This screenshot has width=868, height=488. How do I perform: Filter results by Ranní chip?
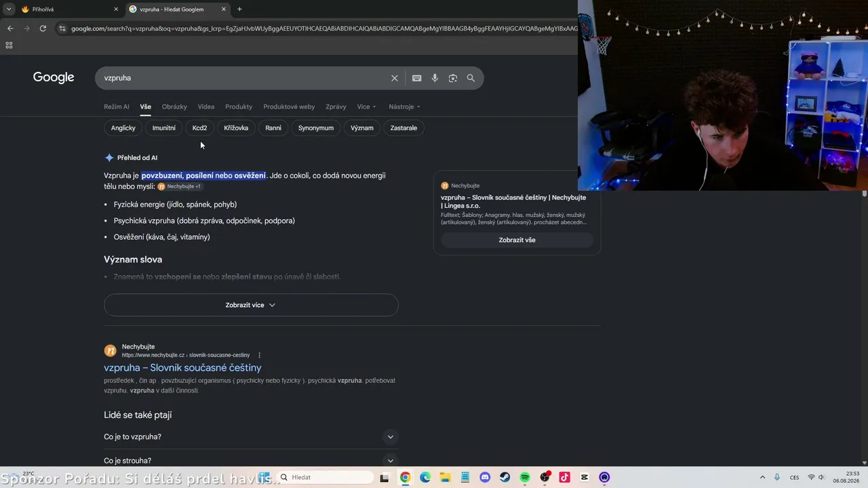coord(273,127)
